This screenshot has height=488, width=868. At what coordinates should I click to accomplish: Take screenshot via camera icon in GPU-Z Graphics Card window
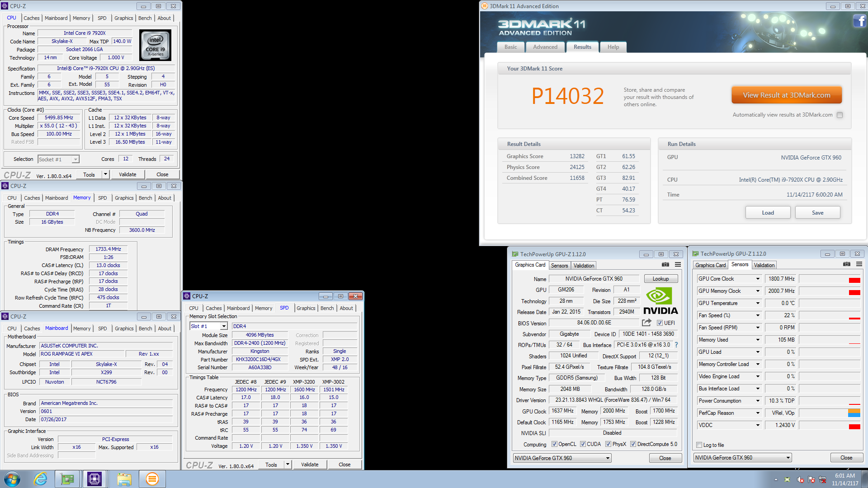pos(665,265)
